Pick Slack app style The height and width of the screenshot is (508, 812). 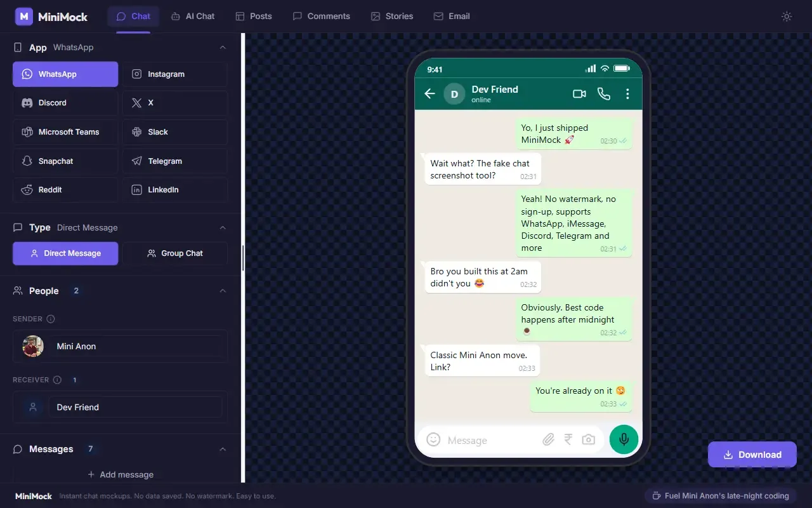pyautogui.click(x=175, y=132)
